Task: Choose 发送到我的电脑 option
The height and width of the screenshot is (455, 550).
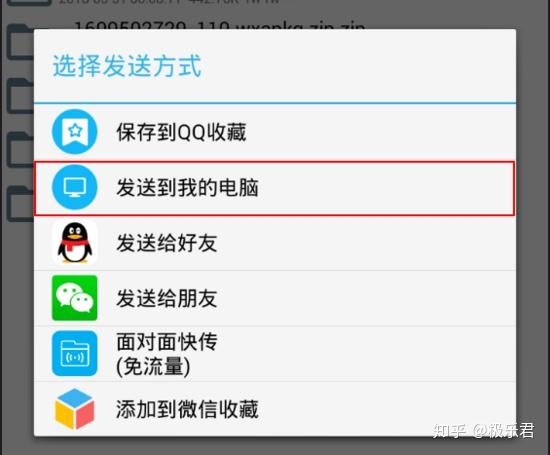Action: click(x=275, y=188)
